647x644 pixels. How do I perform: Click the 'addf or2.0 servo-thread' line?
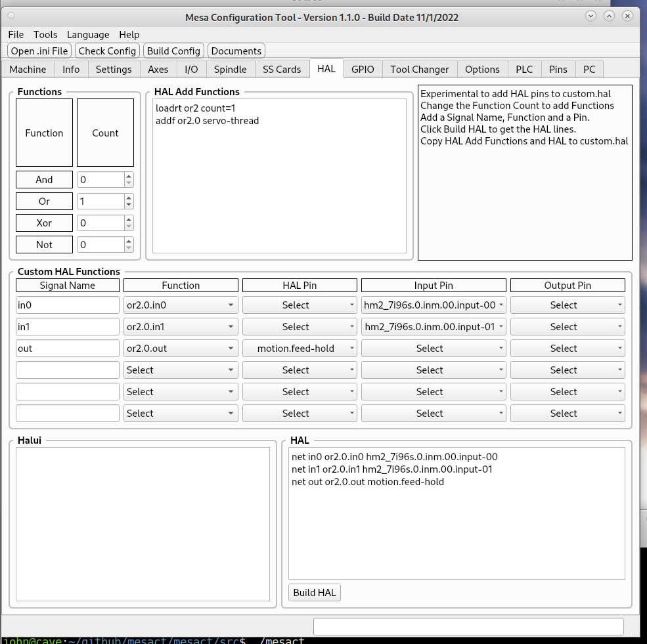coord(207,121)
